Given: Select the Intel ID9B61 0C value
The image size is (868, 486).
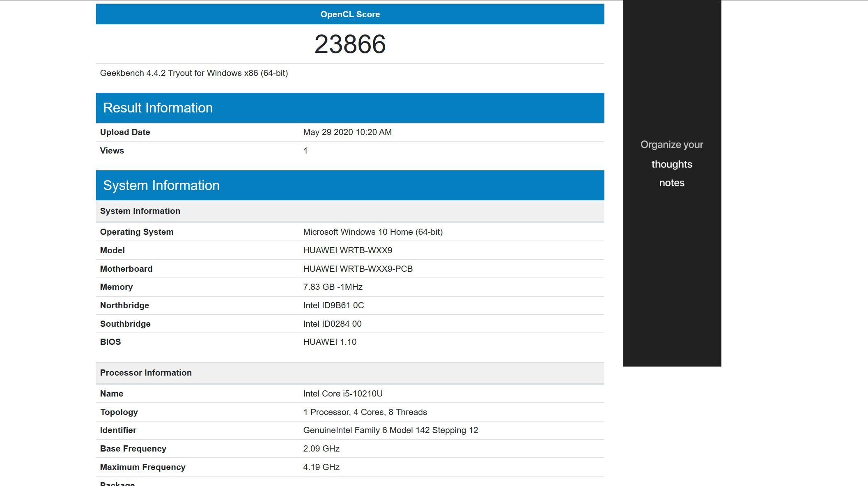Looking at the screenshot, I should (333, 305).
